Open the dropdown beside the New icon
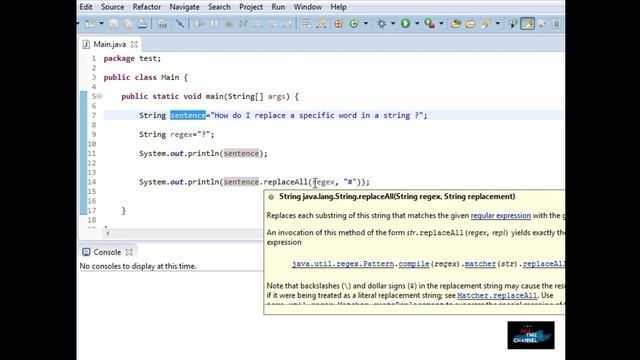The image size is (640, 360). [101, 24]
